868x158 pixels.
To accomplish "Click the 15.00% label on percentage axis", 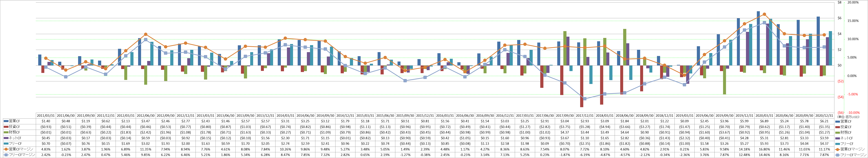I will tap(853, 20).
